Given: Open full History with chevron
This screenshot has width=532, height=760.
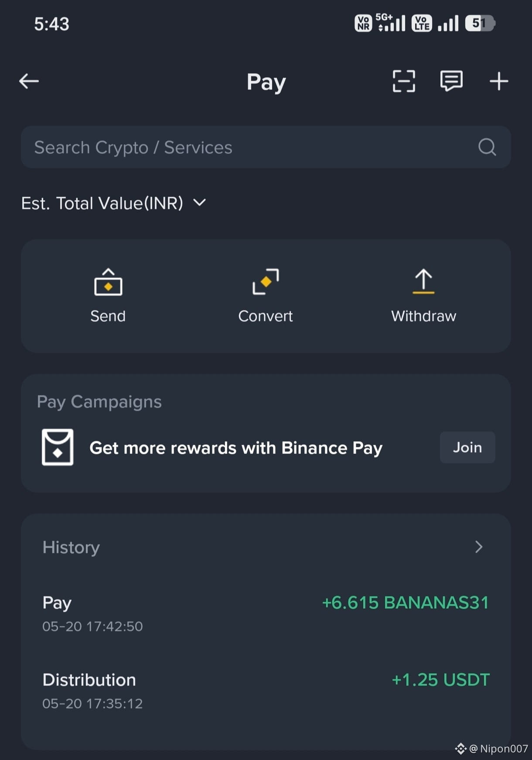Looking at the screenshot, I should point(479,547).
